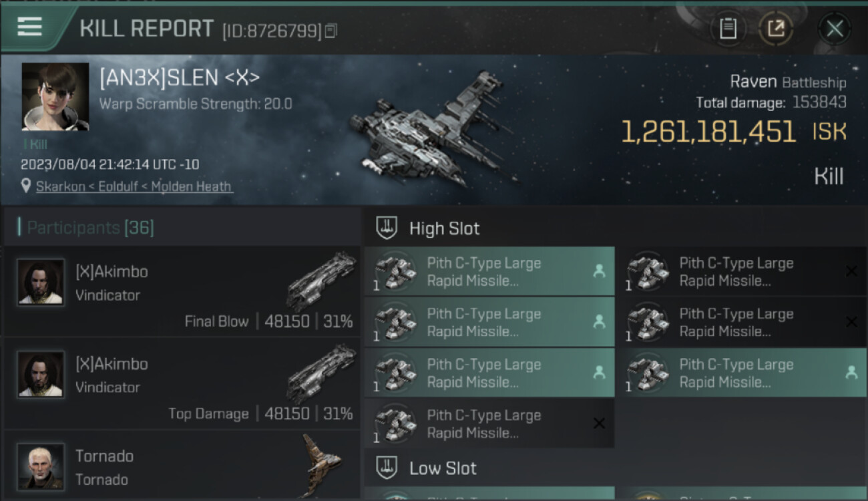Viewport: 868px width, 501px height.
Task: Click X mark on top-right launcher row
Action: [851, 271]
